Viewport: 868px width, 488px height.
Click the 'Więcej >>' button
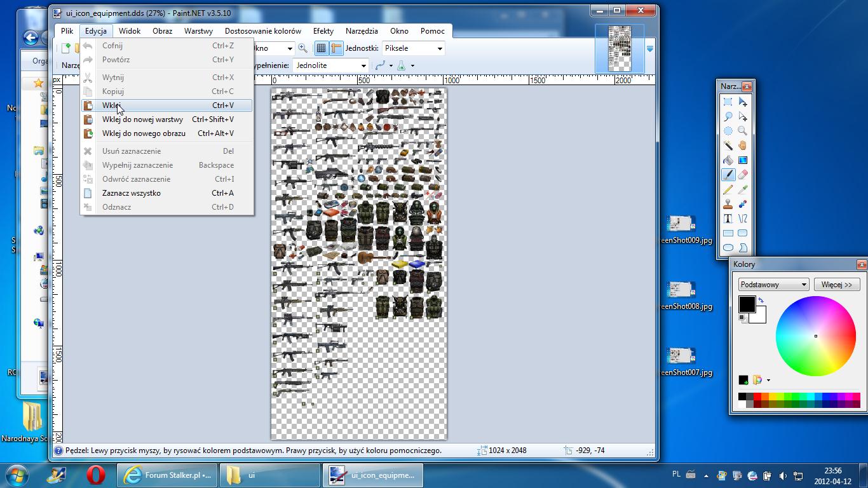pyautogui.click(x=836, y=285)
